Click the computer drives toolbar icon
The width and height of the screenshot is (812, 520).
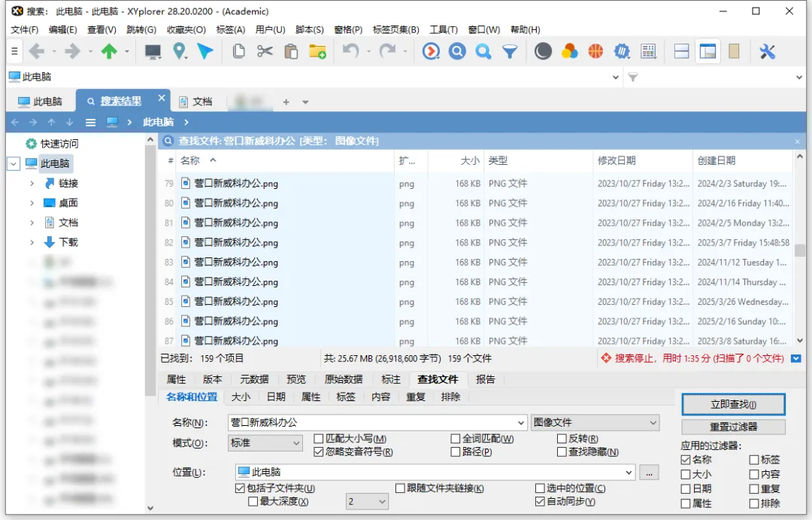click(x=153, y=51)
